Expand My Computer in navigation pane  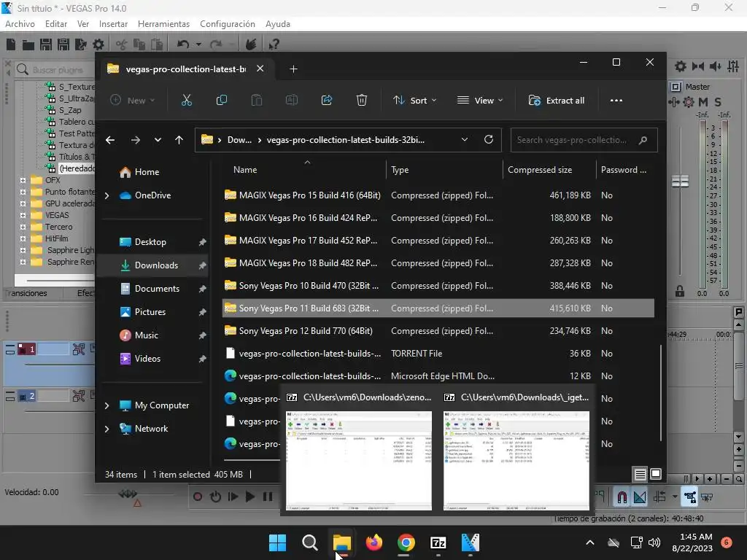(x=107, y=405)
